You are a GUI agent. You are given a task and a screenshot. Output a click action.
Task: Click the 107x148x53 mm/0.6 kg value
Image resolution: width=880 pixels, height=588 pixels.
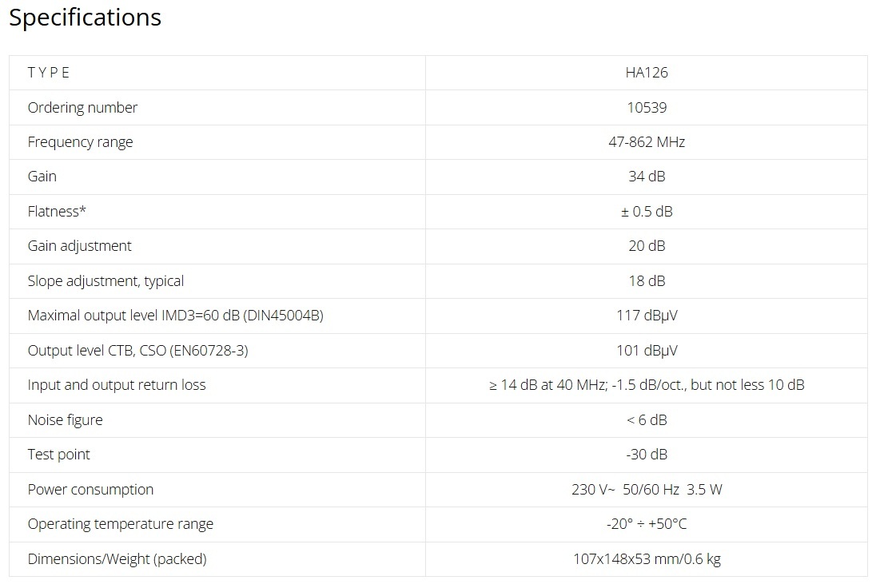coord(647,559)
